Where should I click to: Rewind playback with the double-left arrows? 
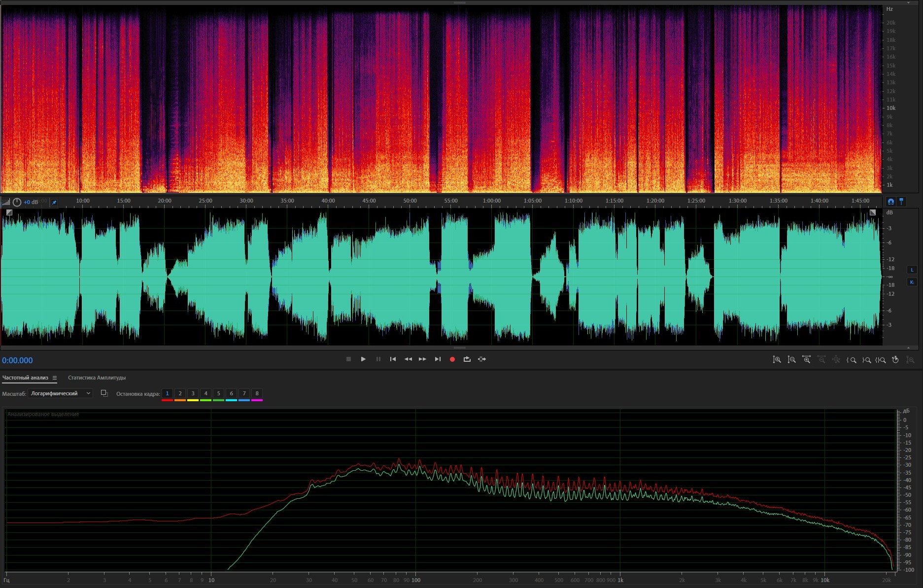click(x=408, y=359)
